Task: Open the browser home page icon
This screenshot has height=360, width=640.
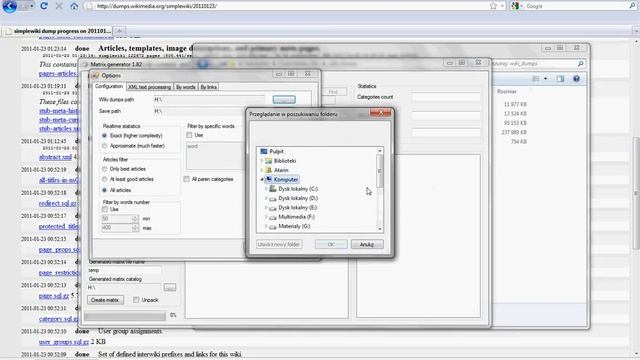Action: point(74,6)
